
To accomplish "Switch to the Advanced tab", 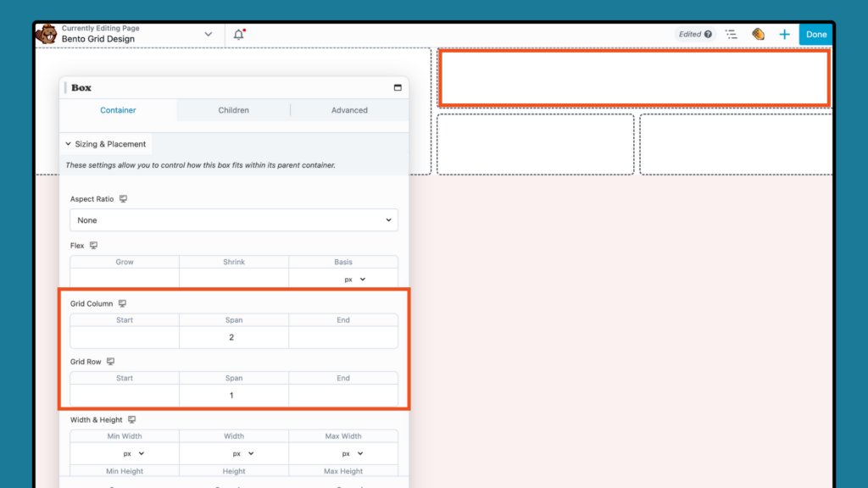I will click(348, 109).
